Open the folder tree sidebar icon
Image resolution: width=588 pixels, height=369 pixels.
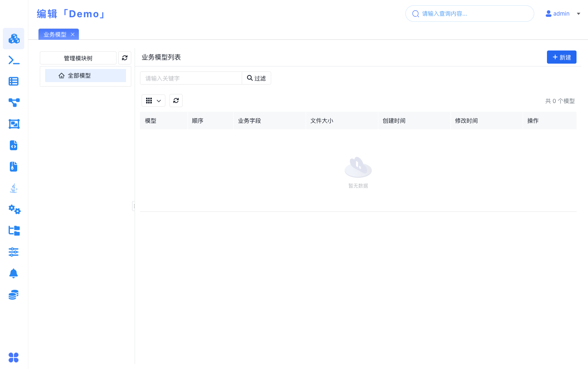(14, 231)
